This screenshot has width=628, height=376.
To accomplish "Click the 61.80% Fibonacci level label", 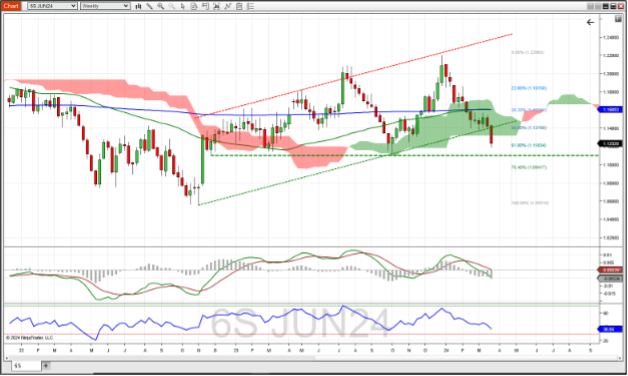I will click(529, 145).
